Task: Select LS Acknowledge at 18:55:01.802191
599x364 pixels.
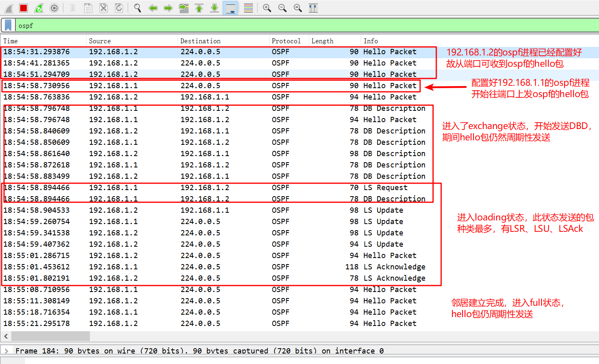Action: (299, 278)
